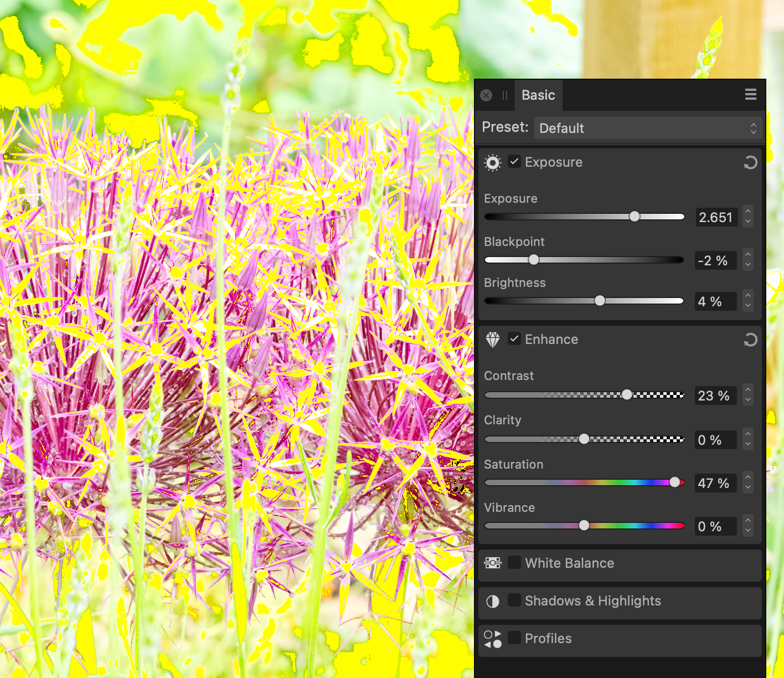Reset the Enhance section settings

[750, 340]
